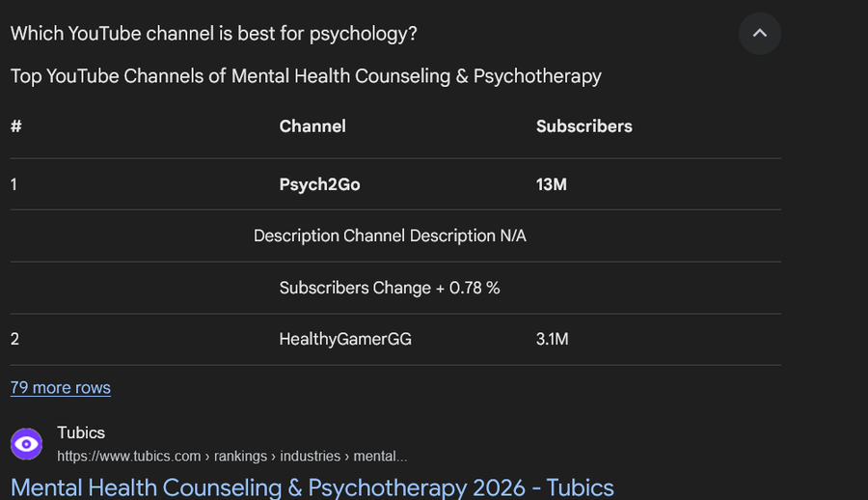
Task: Select the Psych2Go channel name
Action: pos(319,184)
